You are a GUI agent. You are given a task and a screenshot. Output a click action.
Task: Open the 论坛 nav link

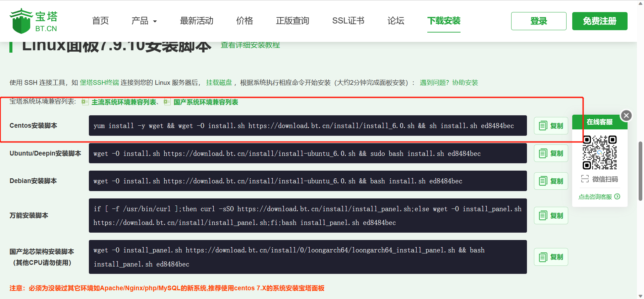pyautogui.click(x=395, y=21)
